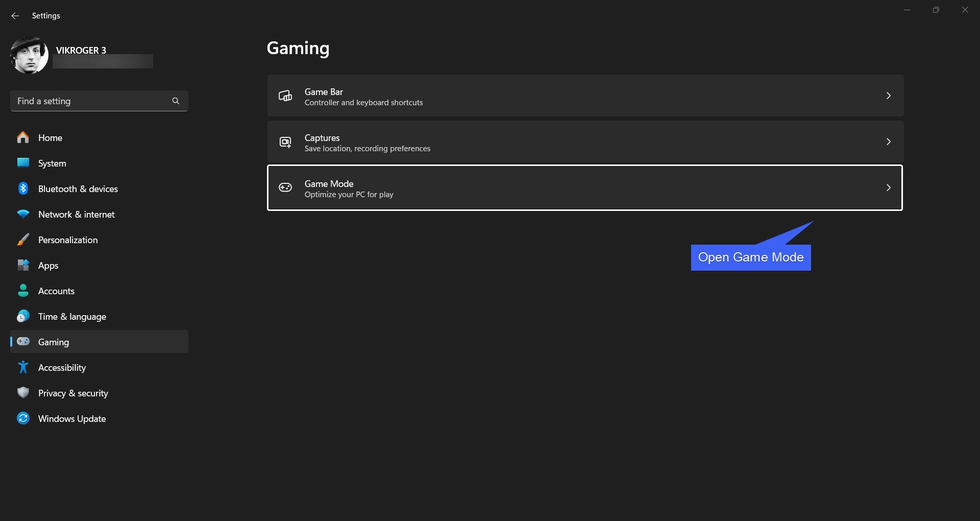Select Personalization label in sidebar
This screenshot has height=521, width=980.
[68, 240]
